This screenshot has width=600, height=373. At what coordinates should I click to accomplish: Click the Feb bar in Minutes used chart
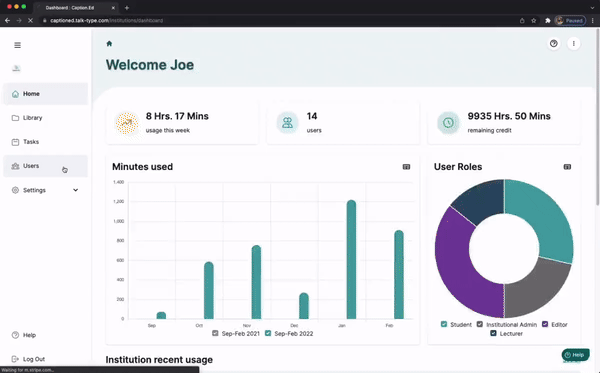(x=399, y=275)
